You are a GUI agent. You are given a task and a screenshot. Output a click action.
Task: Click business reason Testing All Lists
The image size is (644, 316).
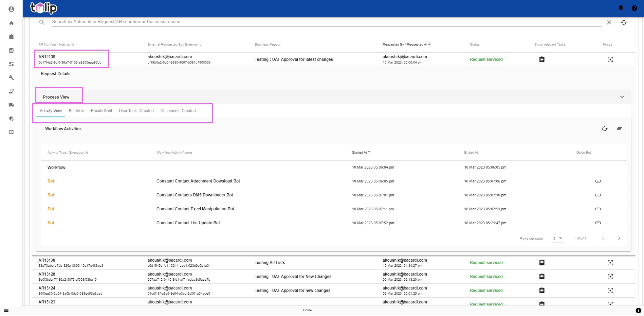270,263
